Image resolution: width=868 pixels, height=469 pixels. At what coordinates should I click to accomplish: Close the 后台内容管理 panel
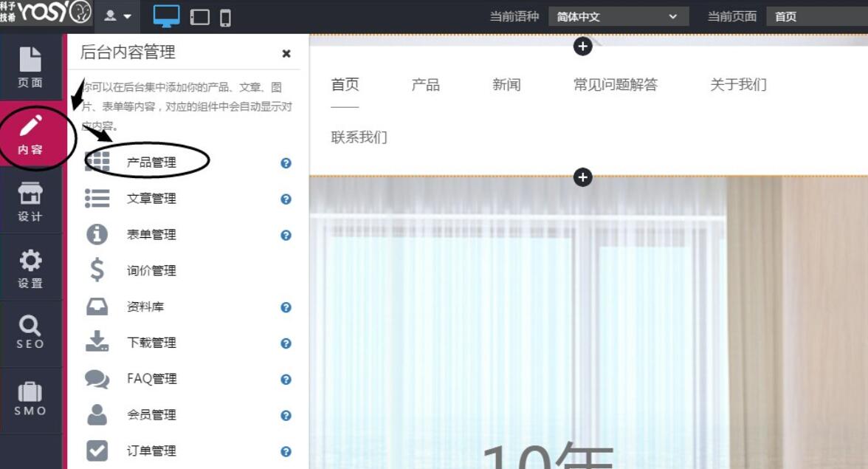(x=286, y=53)
